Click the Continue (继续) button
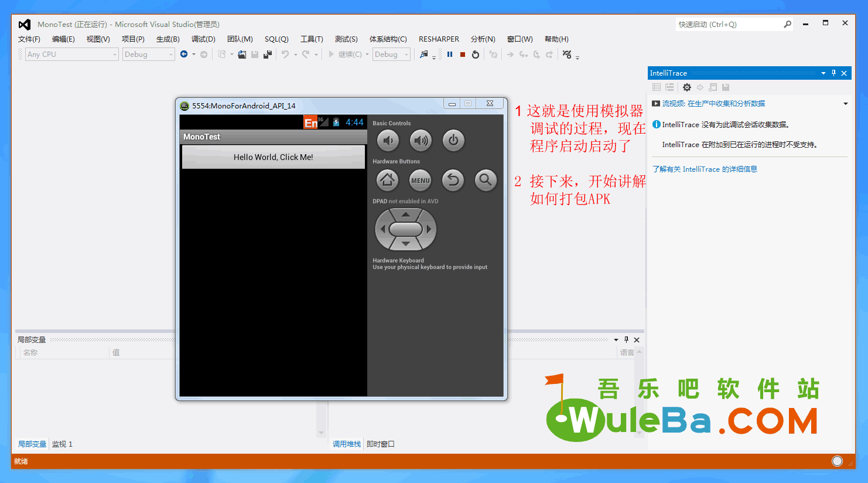 click(x=345, y=55)
